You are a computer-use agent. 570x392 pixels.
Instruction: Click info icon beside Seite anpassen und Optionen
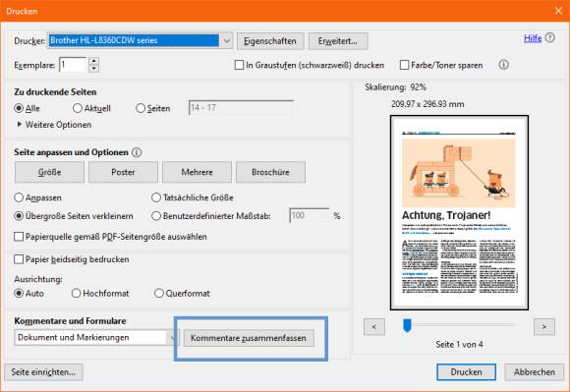(x=137, y=152)
